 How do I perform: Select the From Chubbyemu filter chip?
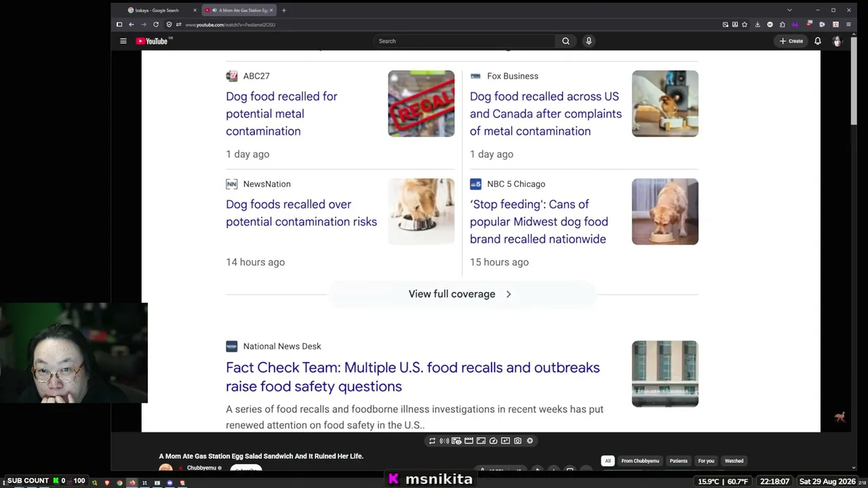click(x=640, y=461)
